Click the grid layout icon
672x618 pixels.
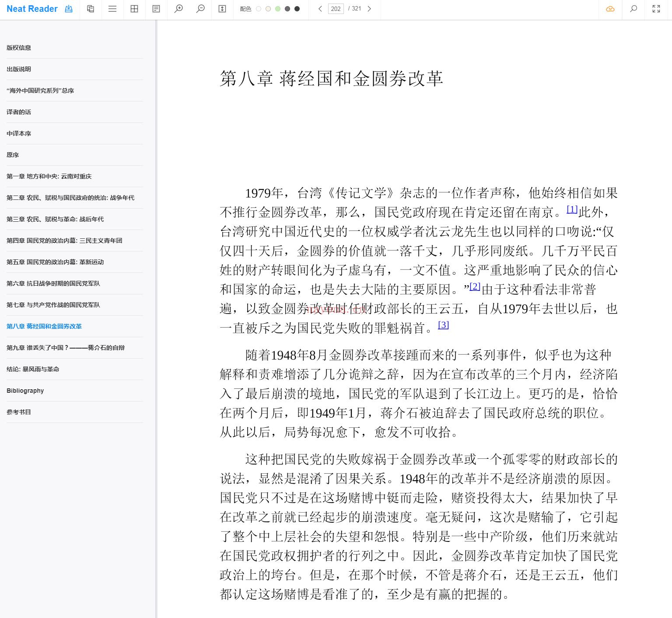[x=134, y=9]
